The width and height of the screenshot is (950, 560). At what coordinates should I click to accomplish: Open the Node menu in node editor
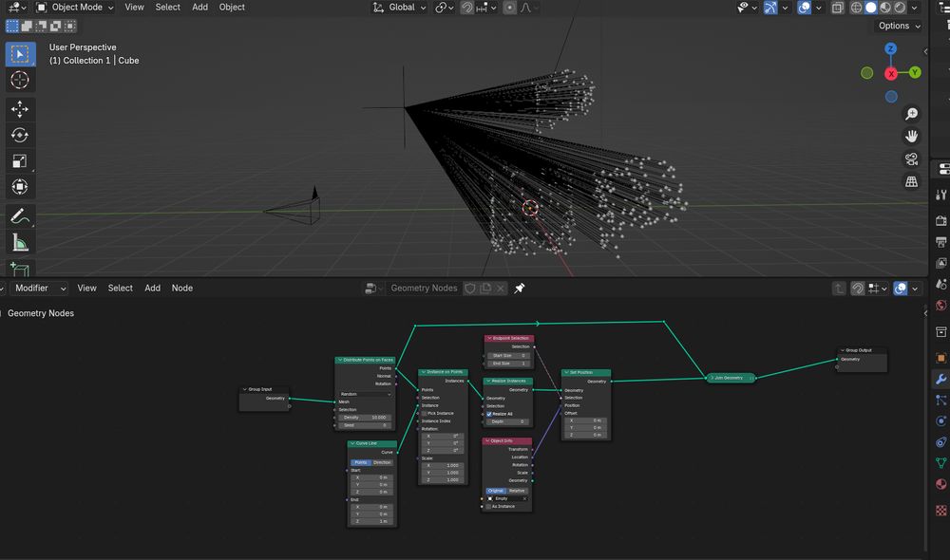[182, 289]
